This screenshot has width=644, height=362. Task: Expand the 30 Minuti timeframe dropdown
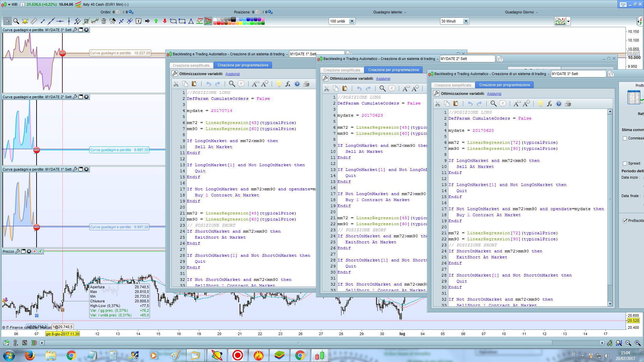click(466, 21)
